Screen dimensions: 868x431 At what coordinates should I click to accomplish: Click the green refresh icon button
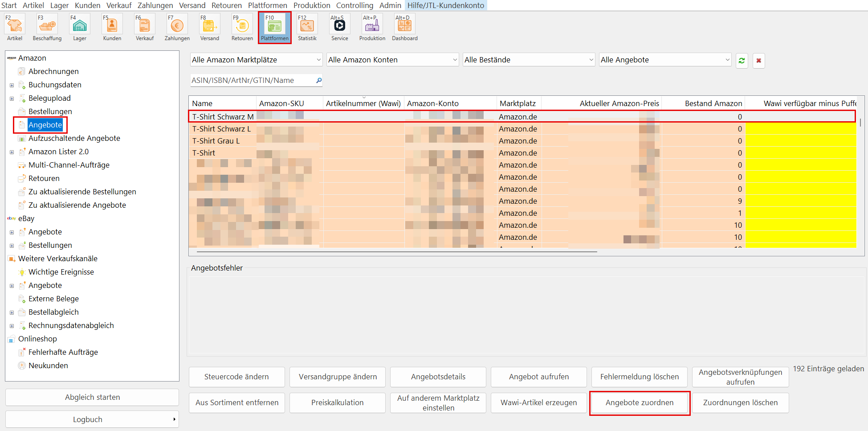(x=742, y=61)
